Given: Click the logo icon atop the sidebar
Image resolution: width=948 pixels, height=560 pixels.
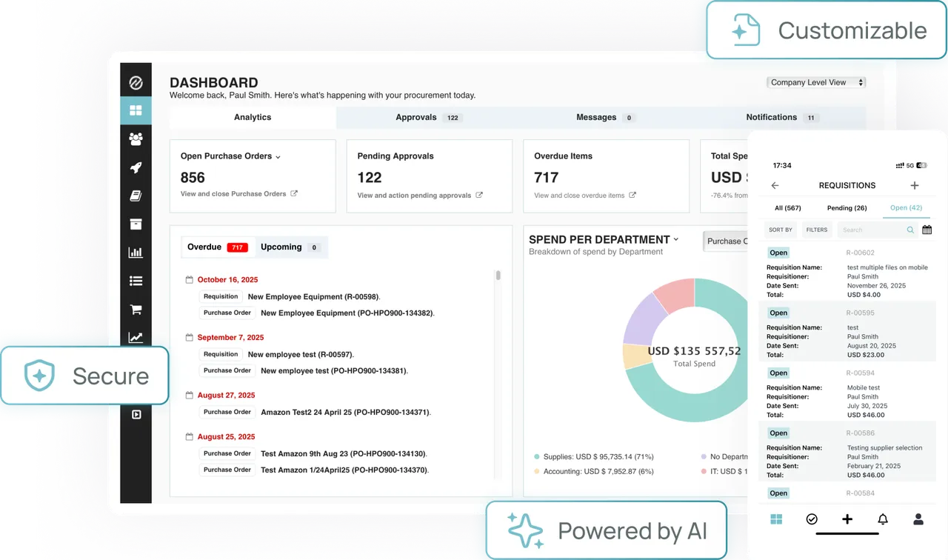Looking at the screenshot, I should [136, 83].
